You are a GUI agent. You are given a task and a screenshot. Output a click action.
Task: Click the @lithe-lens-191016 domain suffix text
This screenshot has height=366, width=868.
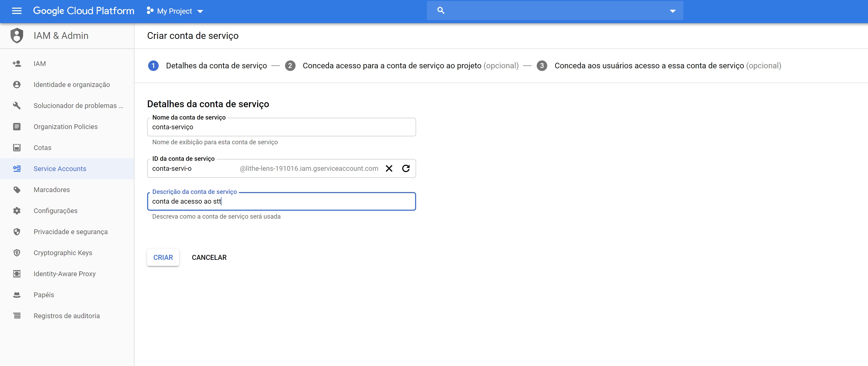tap(309, 168)
